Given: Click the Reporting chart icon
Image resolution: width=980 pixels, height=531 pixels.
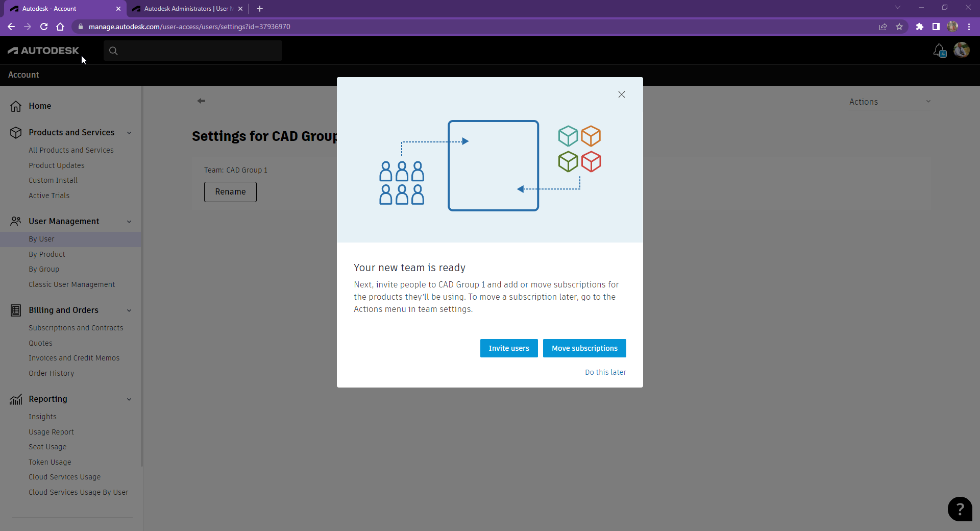Looking at the screenshot, I should [16, 399].
